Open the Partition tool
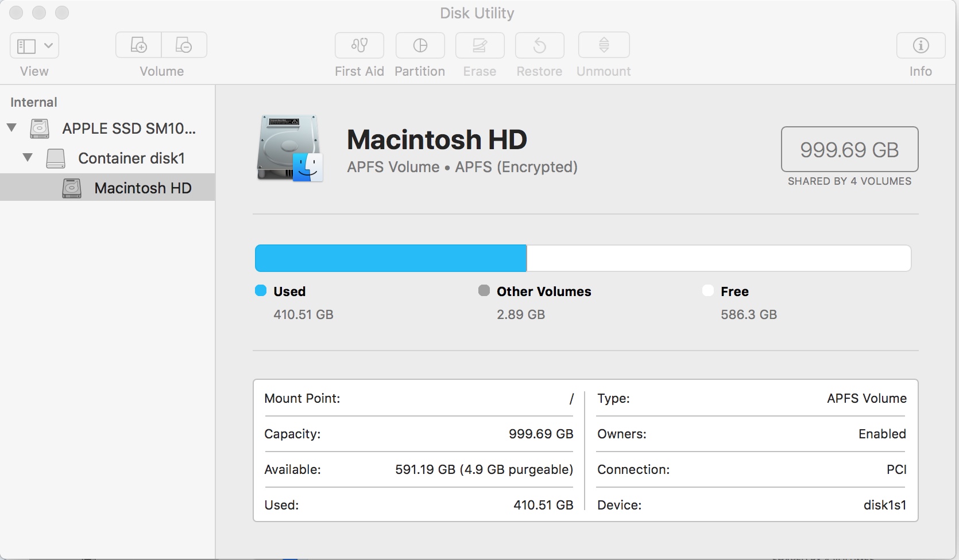 pyautogui.click(x=420, y=45)
